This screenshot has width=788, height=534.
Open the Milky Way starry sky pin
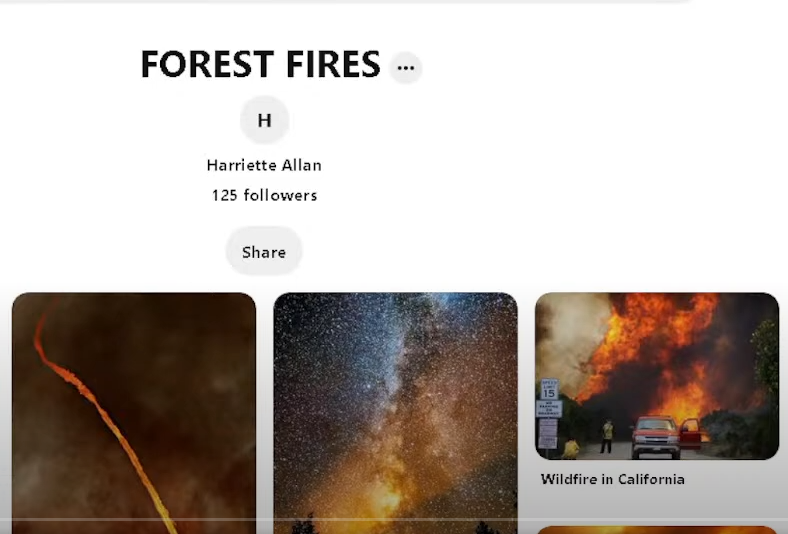point(396,413)
